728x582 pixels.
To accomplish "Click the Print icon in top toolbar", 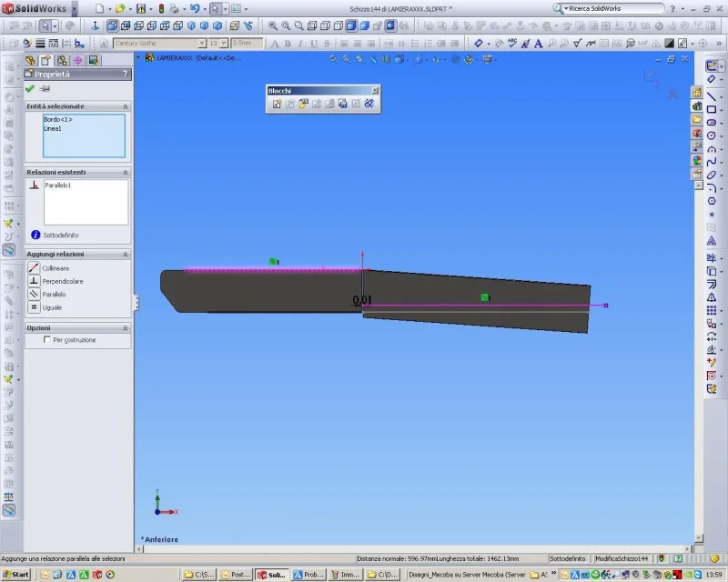I will coord(174,8).
